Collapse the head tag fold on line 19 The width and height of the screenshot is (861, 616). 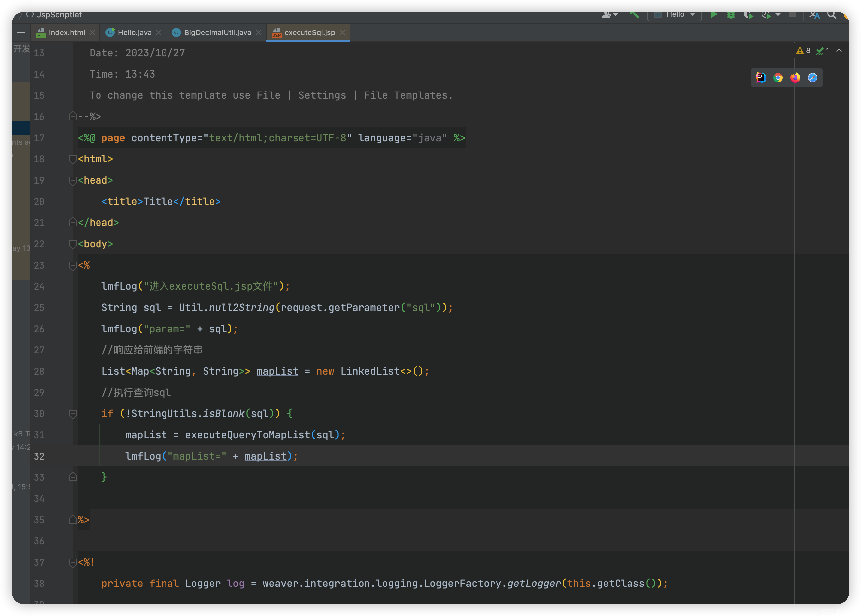(x=73, y=181)
